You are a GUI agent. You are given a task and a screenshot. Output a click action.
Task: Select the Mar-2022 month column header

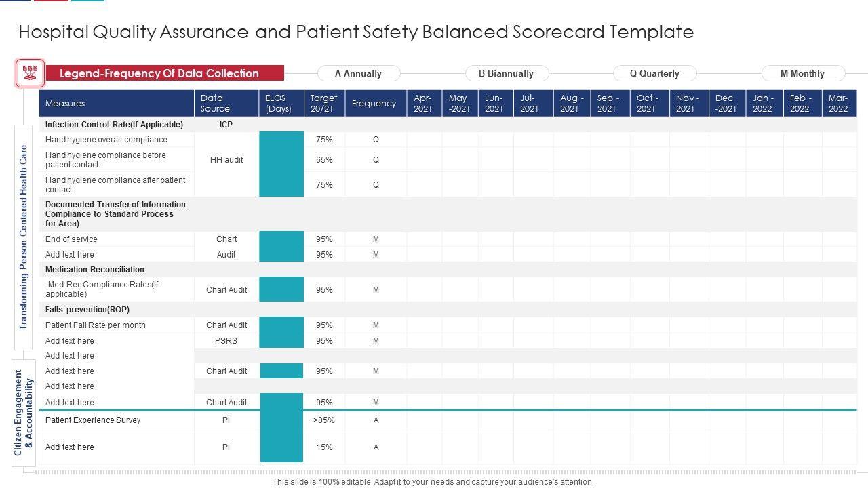pyautogui.click(x=839, y=104)
